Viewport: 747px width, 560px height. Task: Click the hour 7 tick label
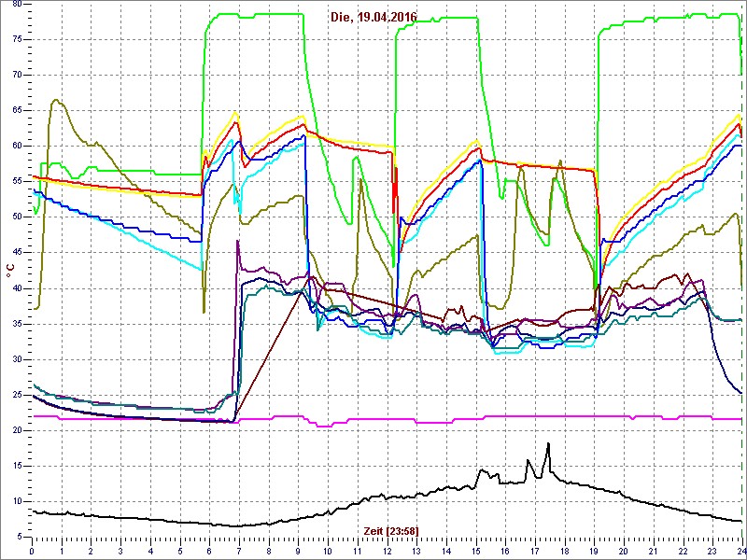(x=239, y=551)
